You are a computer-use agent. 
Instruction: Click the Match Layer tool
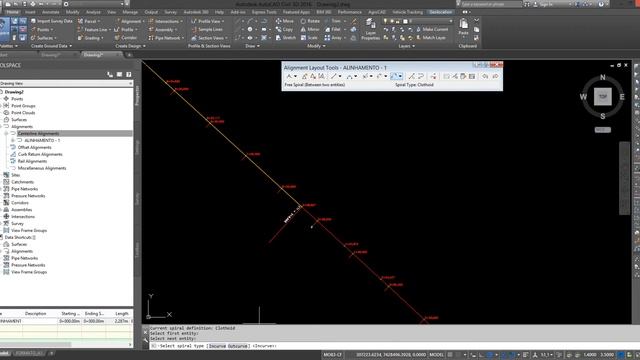coord(431,38)
